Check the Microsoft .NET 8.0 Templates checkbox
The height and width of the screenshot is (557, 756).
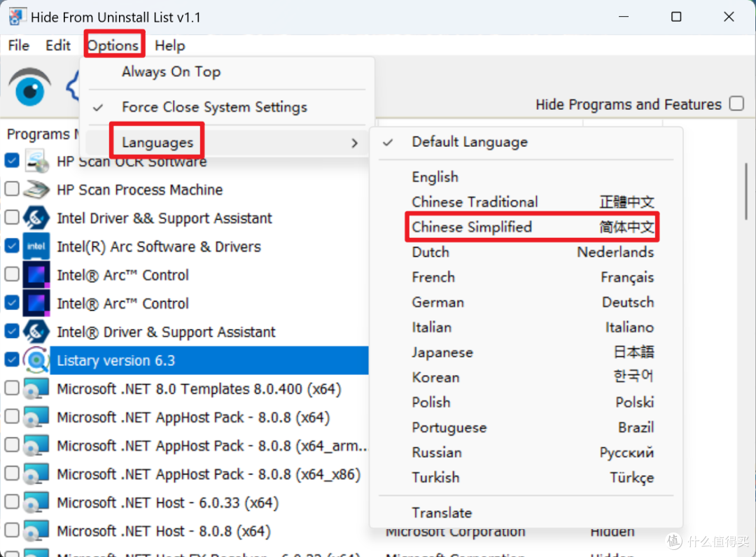(x=12, y=388)
